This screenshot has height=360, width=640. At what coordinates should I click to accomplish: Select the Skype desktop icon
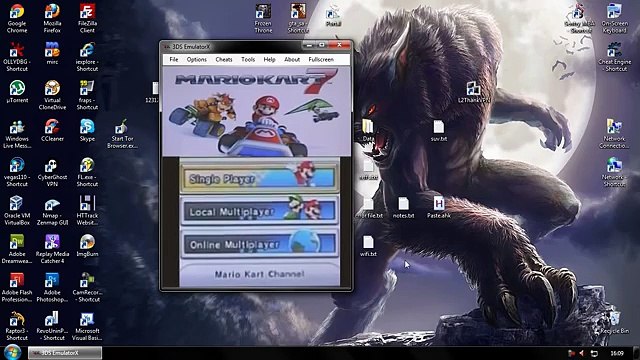click(x=87, y=131)
